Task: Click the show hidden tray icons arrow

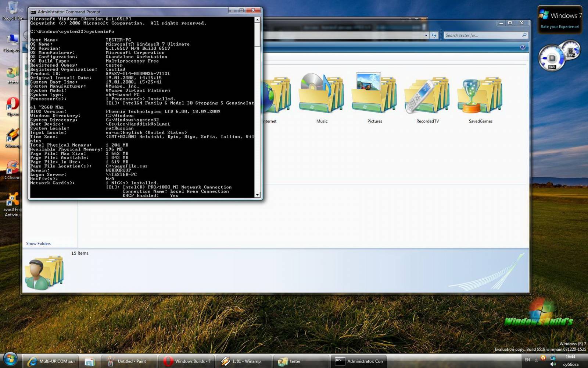Action: [x=536, y=360]
